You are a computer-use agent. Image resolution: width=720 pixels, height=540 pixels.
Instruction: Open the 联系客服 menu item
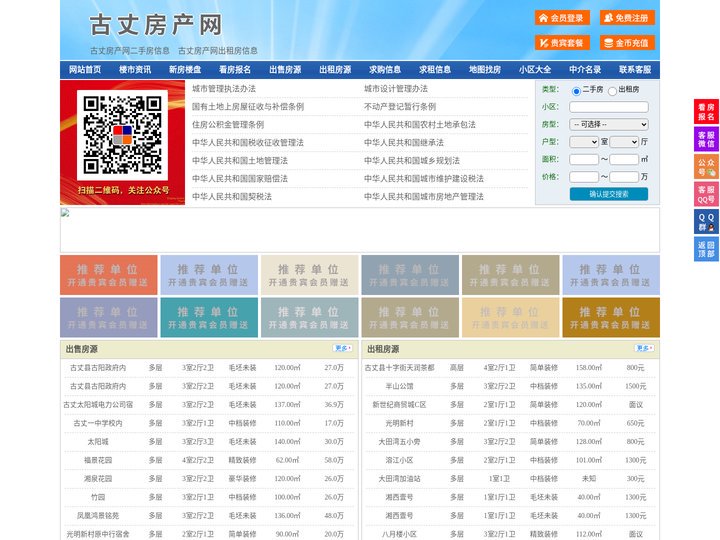[635, 70]
